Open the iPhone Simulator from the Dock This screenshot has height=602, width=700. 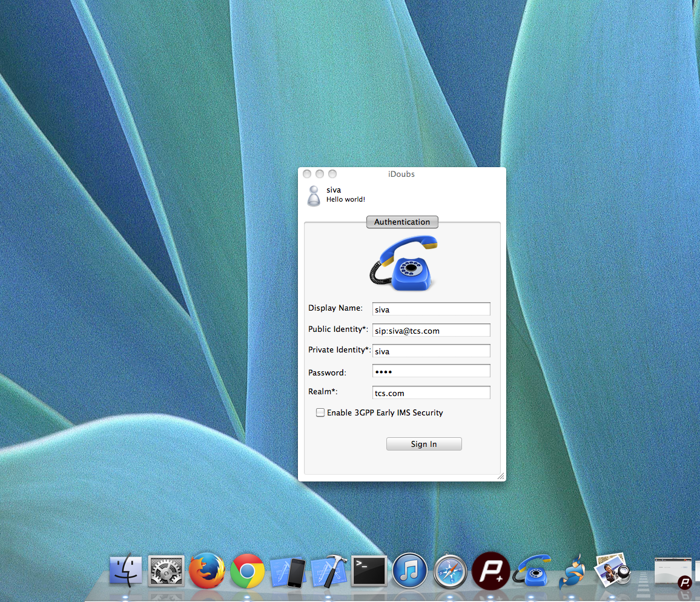point(288,570)
